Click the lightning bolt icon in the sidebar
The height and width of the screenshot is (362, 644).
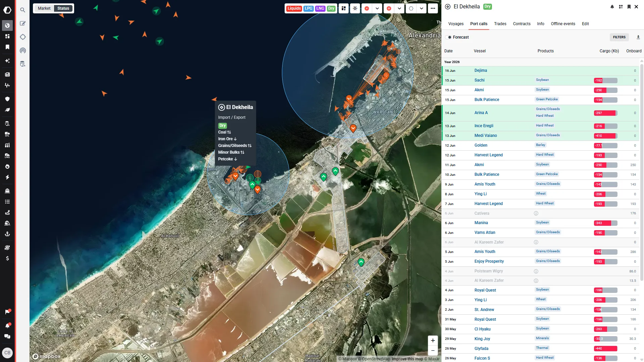point(7,177)
